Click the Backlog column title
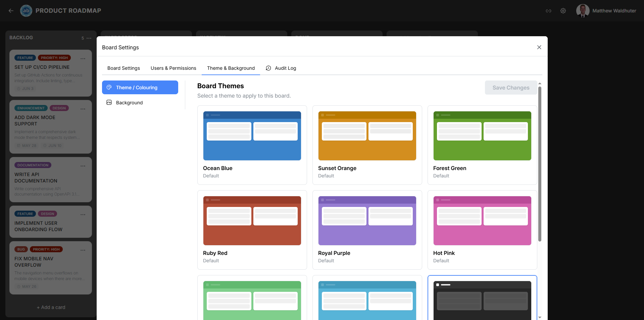This screenshot has height=320, width=644. [21, 38]
